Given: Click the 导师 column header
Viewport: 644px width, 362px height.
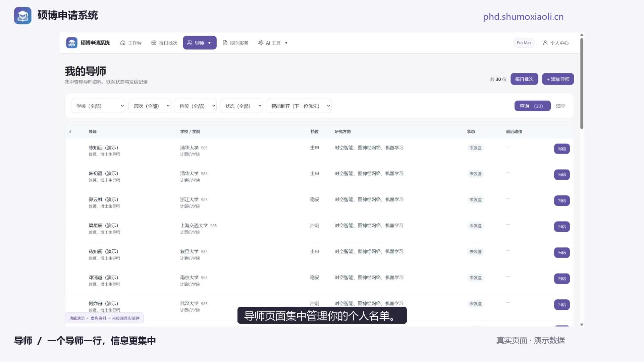Looking at the screenshot, I should [93, 131].
